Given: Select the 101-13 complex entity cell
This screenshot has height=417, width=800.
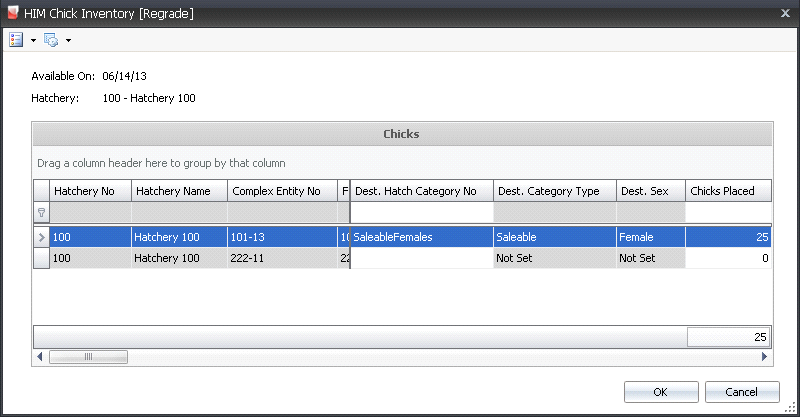Looking at the screenshot, I should click(x=282, y=237).
